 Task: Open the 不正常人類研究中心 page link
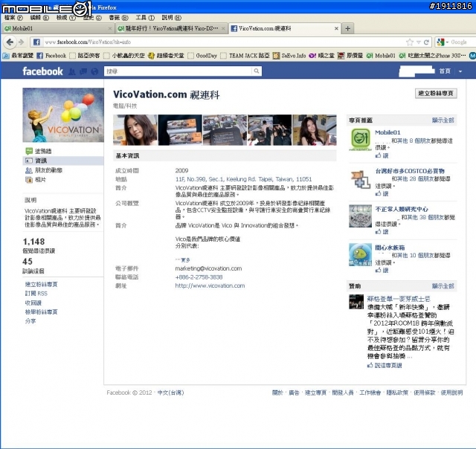402,209
